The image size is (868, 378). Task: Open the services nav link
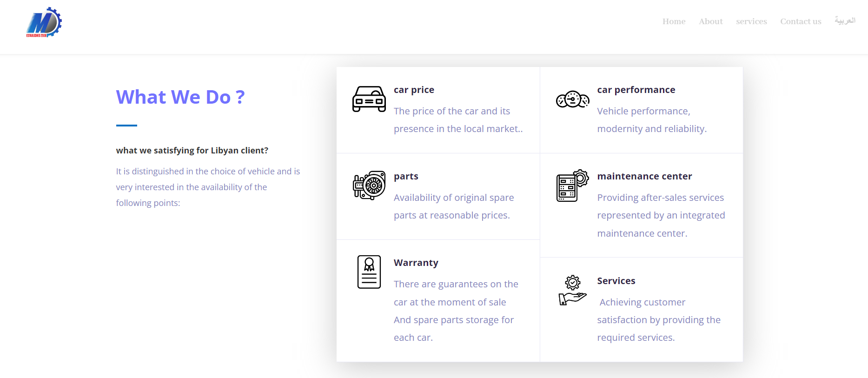click(751, 21)
